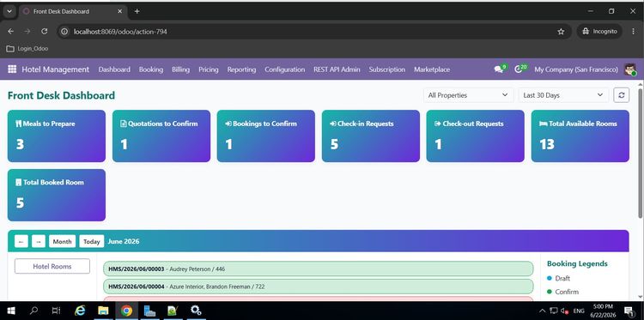Open Task View on the taskbar
Viewport: 644px width, 320px height.
[x=57, y=311]
